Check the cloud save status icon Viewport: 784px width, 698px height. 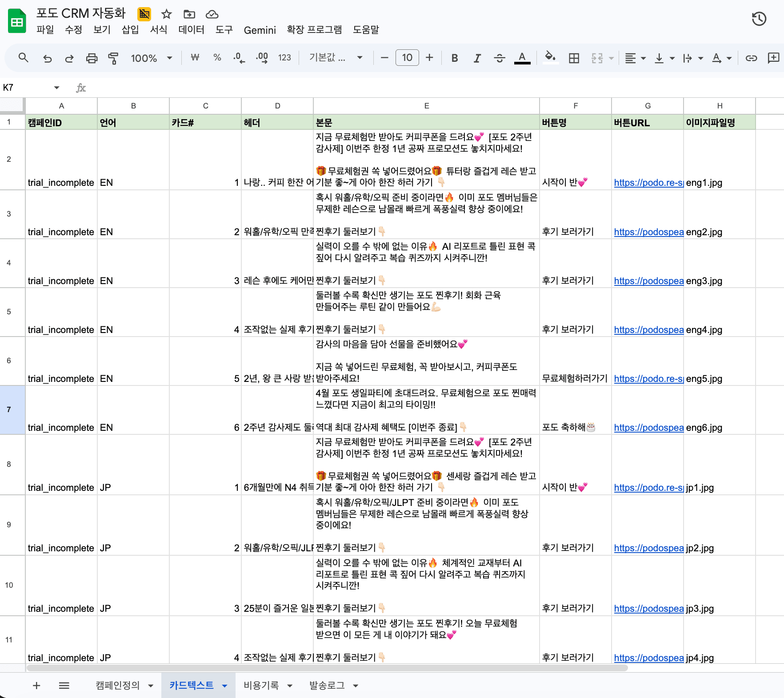212,14
